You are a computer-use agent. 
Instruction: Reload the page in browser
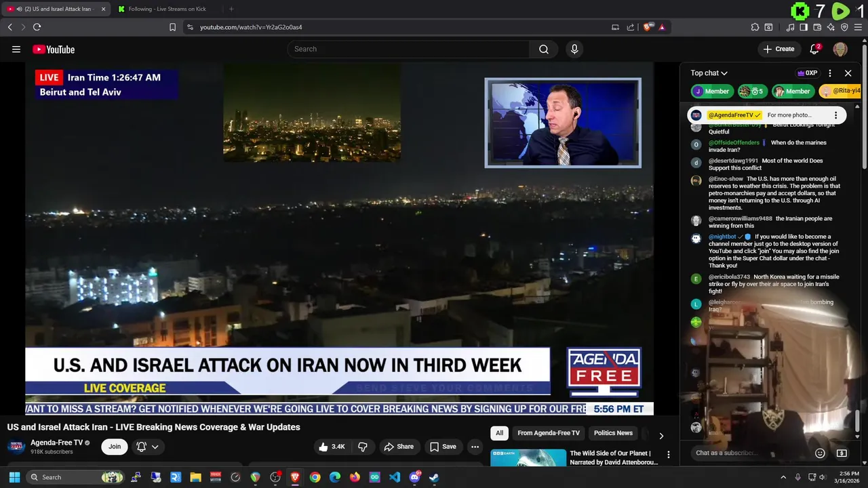[37, 27]
